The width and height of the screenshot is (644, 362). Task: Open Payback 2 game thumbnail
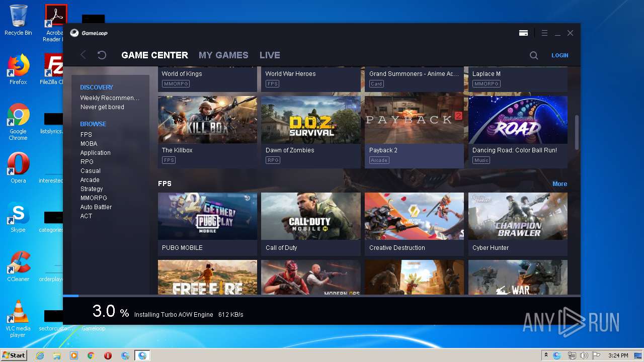pos(414,120)
